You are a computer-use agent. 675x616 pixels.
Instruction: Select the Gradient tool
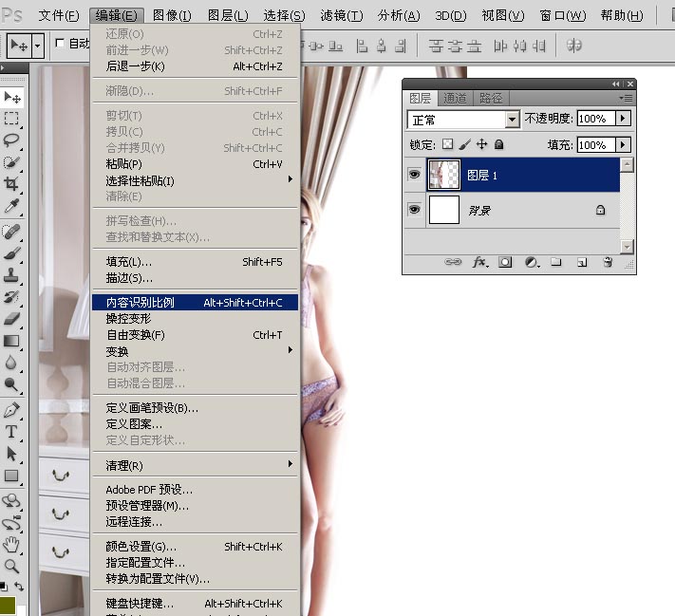click(x=11, y=341)
